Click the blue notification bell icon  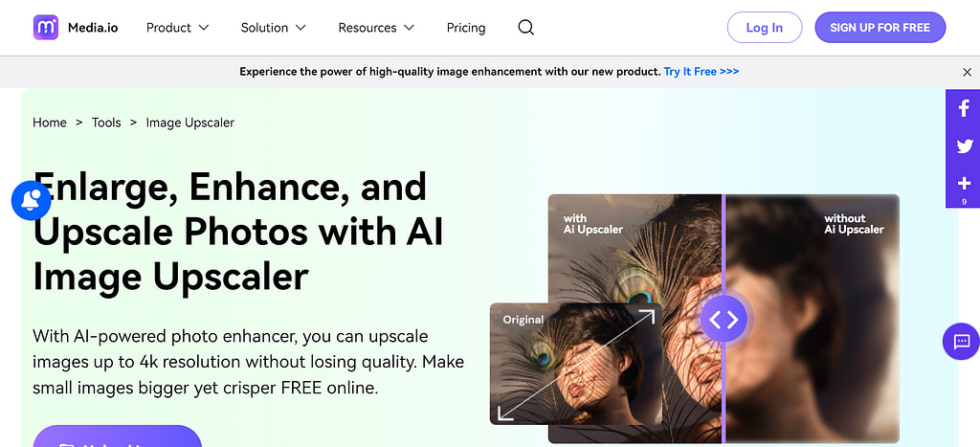click(31, 201)
